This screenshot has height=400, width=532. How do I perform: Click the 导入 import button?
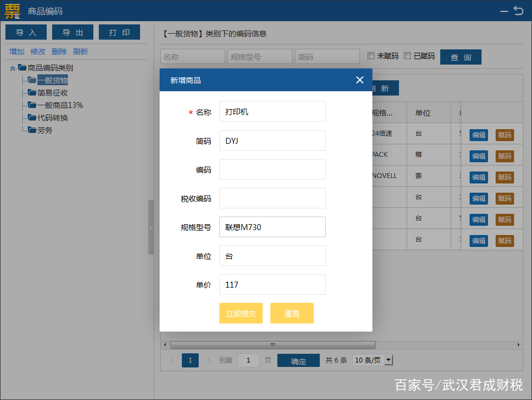tap(26, 32)
